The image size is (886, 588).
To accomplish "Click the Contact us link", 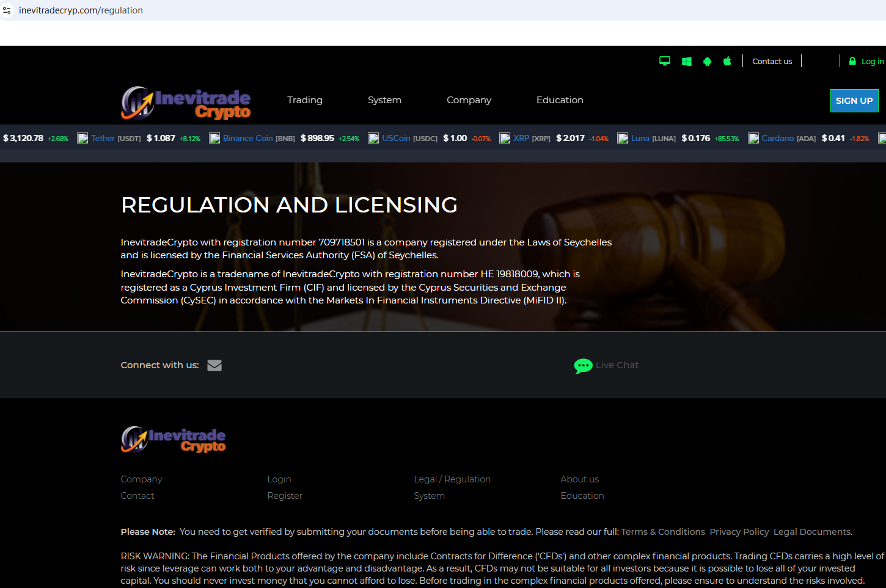I will coord(772,61).
